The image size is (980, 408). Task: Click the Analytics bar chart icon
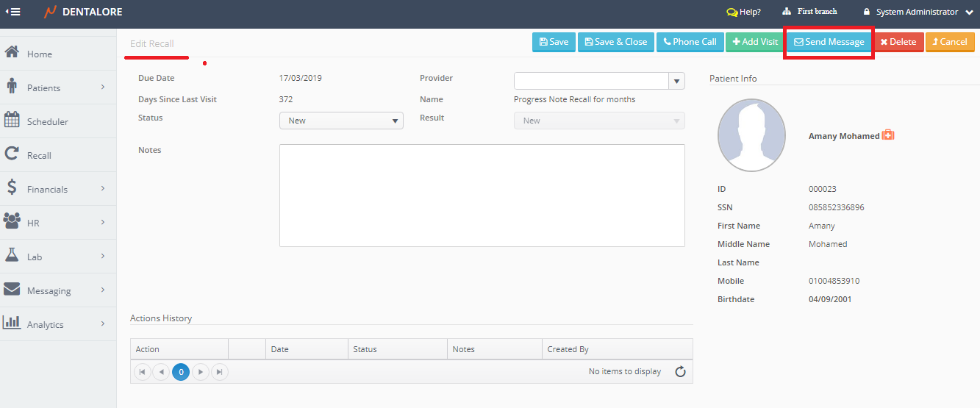click(12, 323)
